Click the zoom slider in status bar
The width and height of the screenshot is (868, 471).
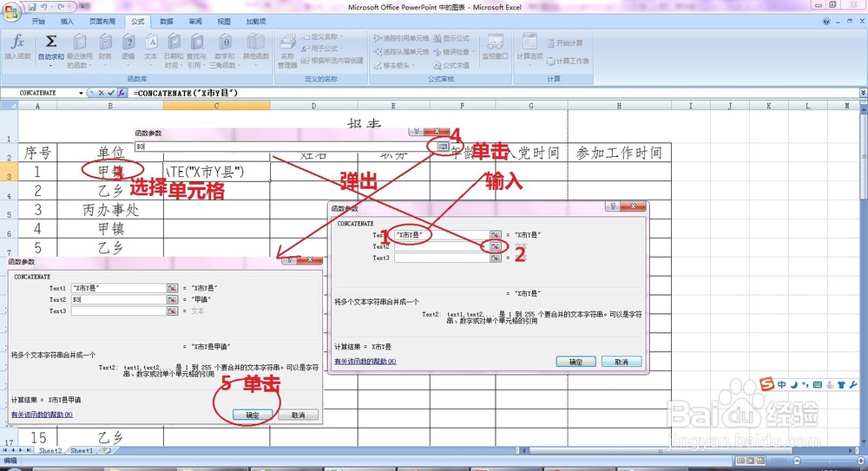pos(827,461)
